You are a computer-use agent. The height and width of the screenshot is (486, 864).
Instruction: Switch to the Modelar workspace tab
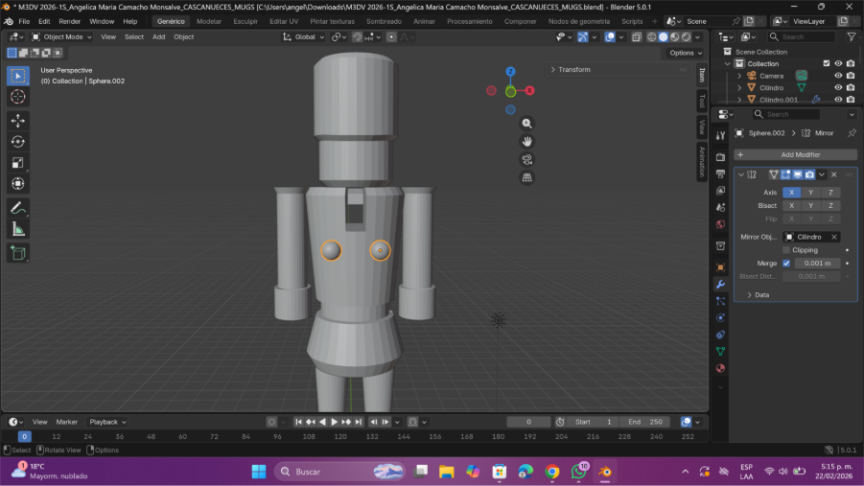tap(209, 21)
